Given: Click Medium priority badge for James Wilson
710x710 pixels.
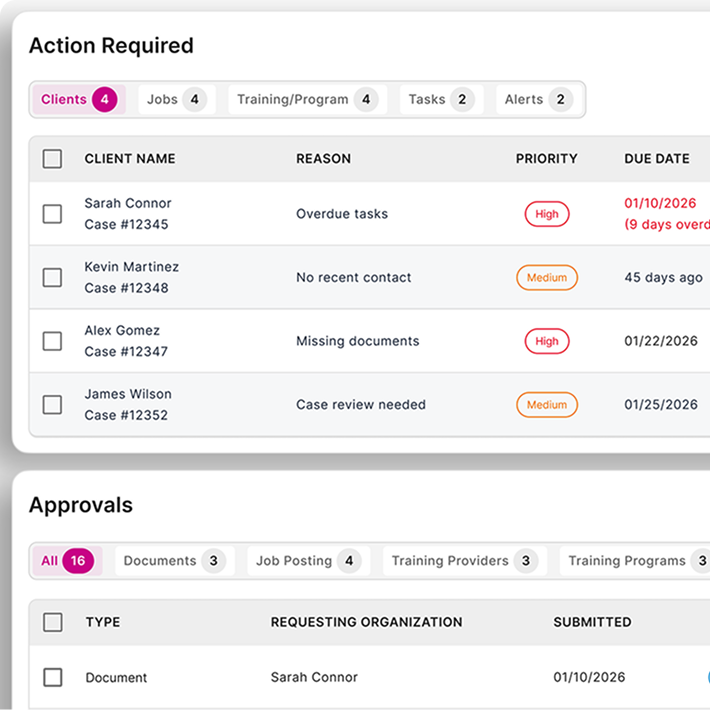Looking at the screenshot, I should [547, 405].
